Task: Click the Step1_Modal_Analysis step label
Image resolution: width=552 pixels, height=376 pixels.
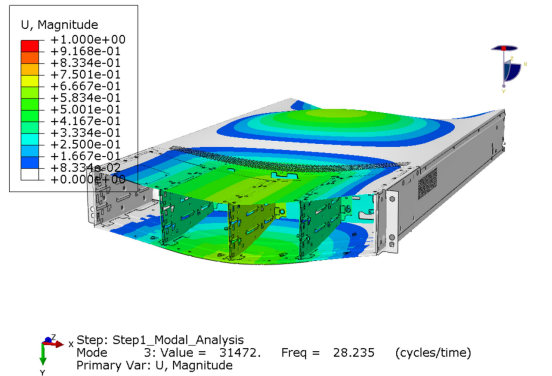Action: coord(178,340)
